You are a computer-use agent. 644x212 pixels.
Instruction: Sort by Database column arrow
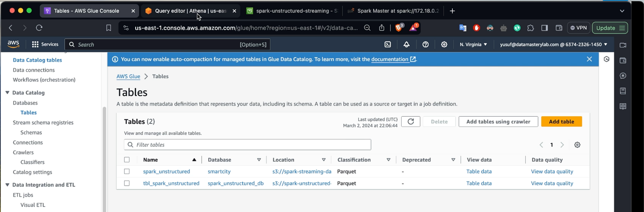click(259, 160)
